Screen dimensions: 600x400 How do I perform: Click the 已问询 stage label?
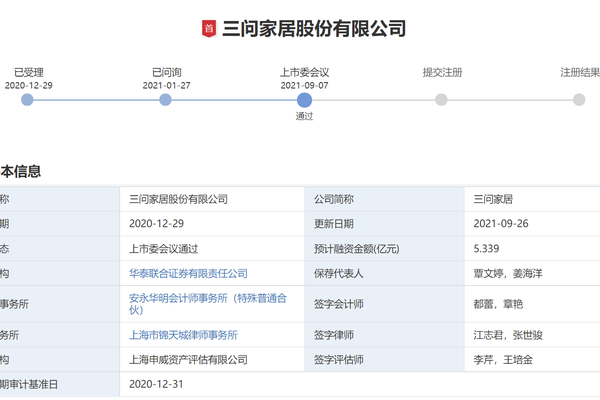pos(166,72)
